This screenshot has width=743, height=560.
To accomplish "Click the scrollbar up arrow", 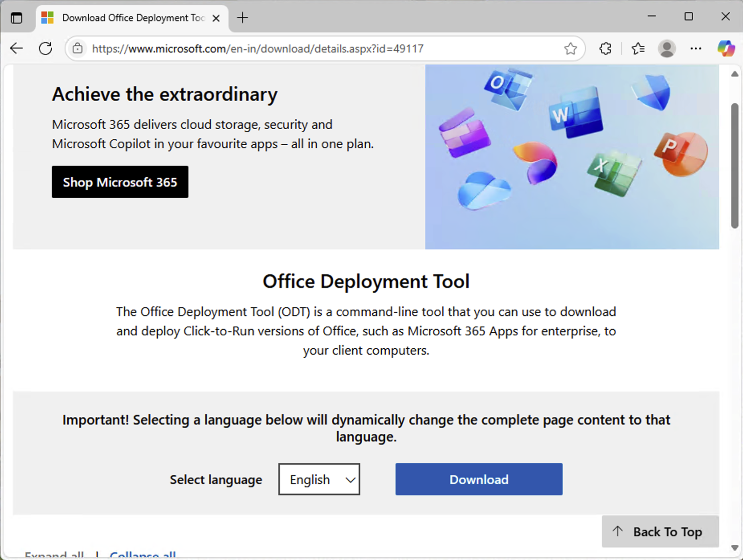I will (735, 74).
